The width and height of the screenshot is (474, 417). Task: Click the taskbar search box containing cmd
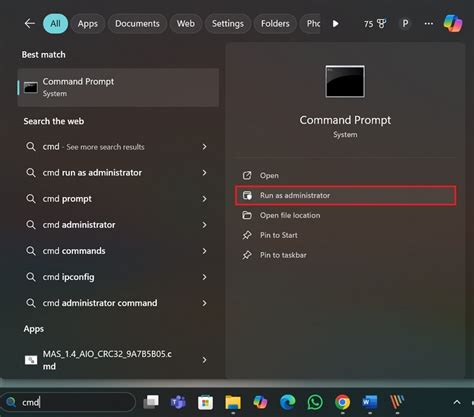tap(68, 402)
